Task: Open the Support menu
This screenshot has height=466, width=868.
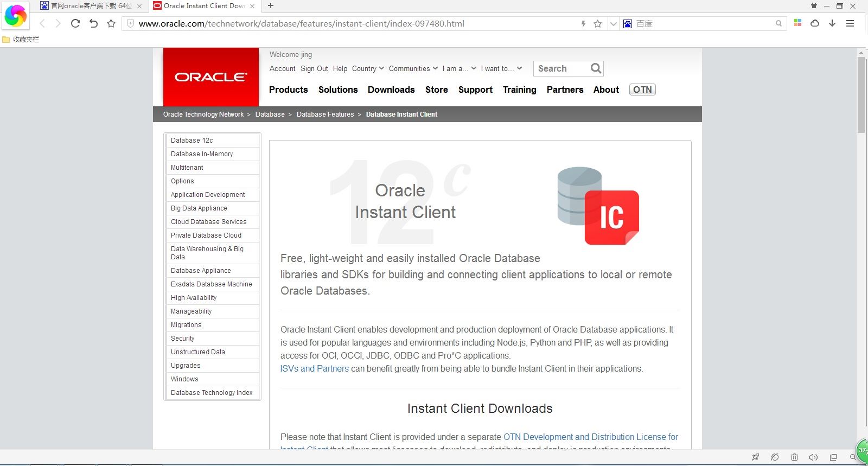Action: point(475,90)
